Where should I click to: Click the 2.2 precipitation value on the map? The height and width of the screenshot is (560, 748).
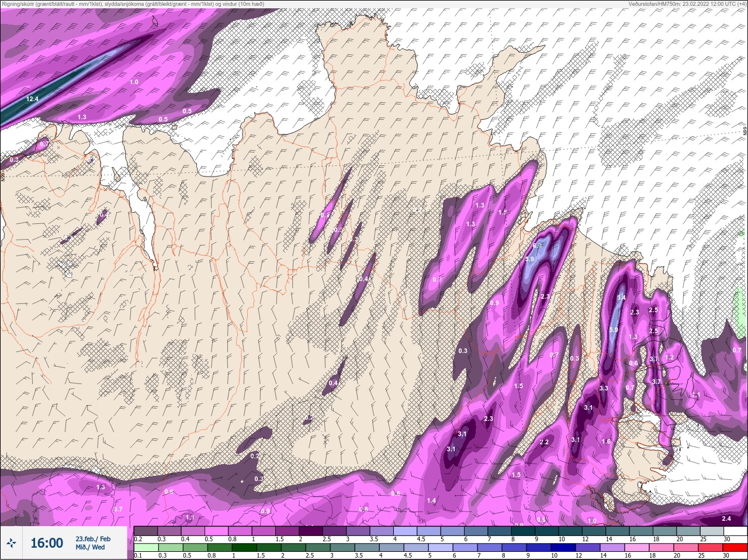pos(544,442)
